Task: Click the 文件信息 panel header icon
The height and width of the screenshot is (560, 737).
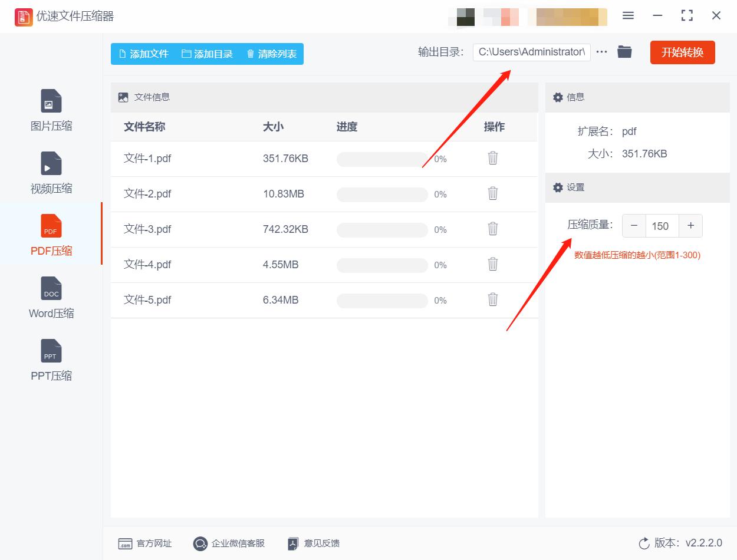Action: point(122,97)
